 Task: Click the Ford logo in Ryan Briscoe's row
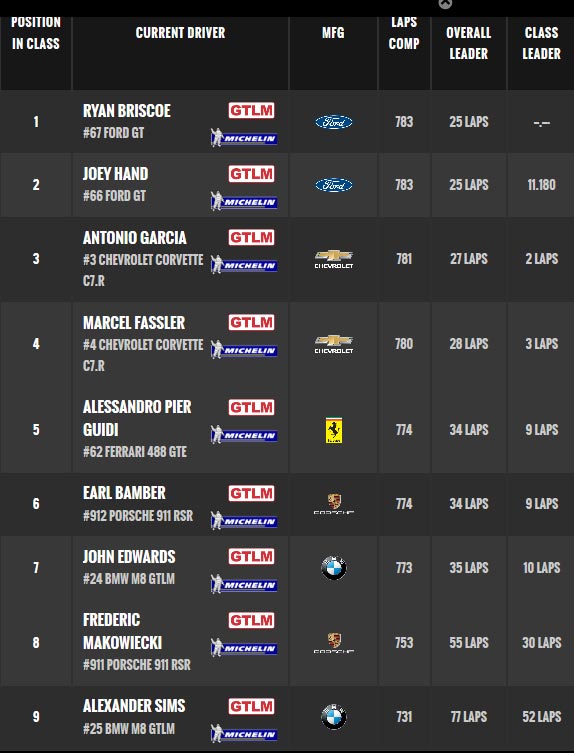tap(334, 122)
